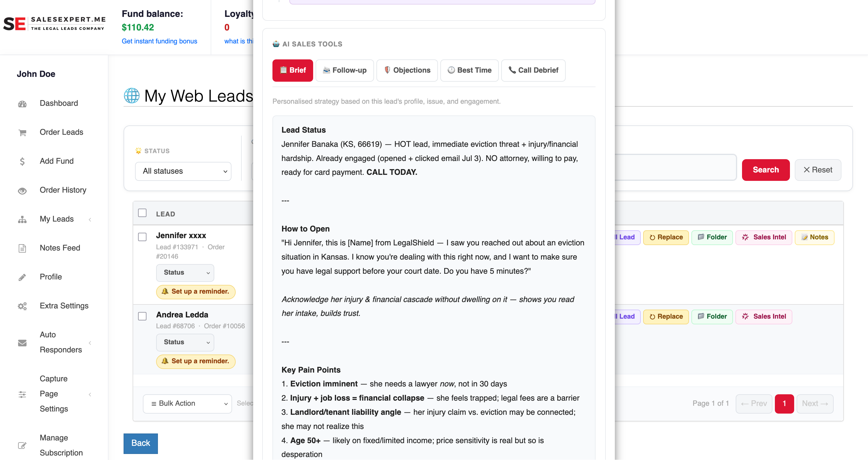Open the All statuses filter dropdown

(183, 171)
